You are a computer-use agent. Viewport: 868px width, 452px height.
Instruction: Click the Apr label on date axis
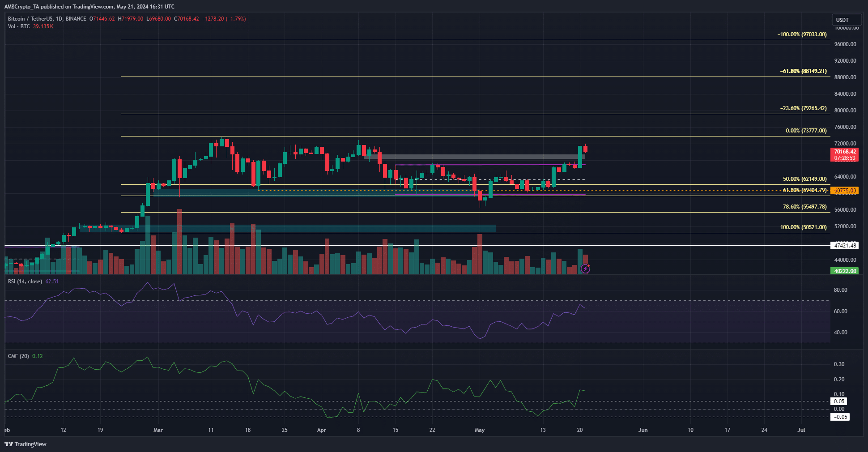click(x=321, y=430)
